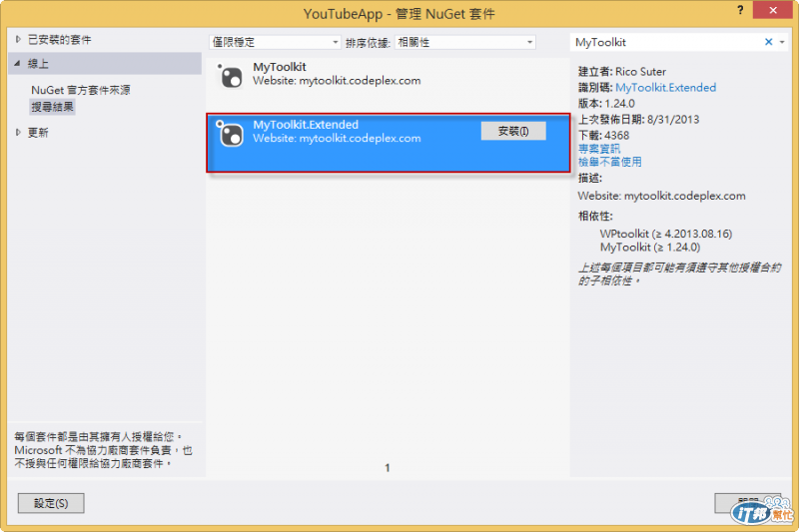Image resolution: width=799 pixels, height=532 pixels.
Task: Click the version text 1.24.0
Action: pyautogui.click(x=619, y=104)
